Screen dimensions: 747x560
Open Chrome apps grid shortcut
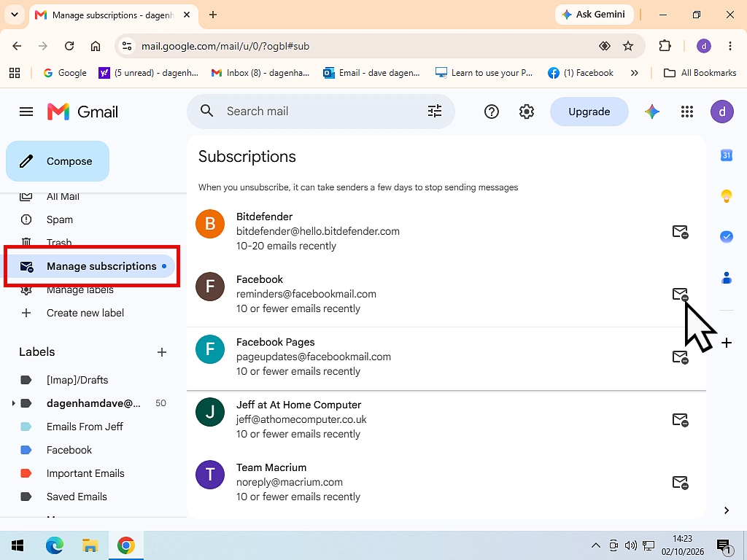pos(15,73)
